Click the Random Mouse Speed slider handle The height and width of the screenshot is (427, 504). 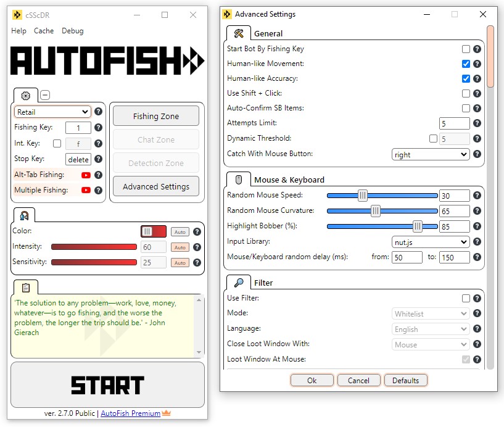[x=362, y=195]
